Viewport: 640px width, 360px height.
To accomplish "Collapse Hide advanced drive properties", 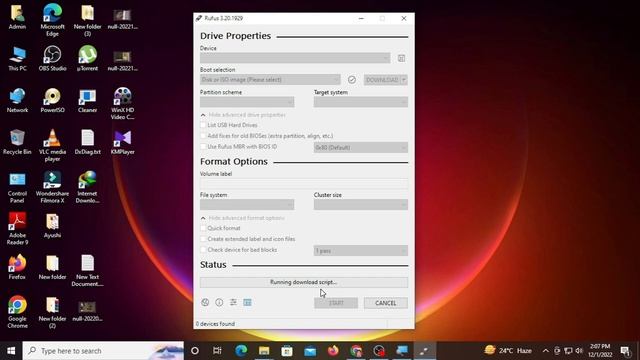I will tap(243, 115).
